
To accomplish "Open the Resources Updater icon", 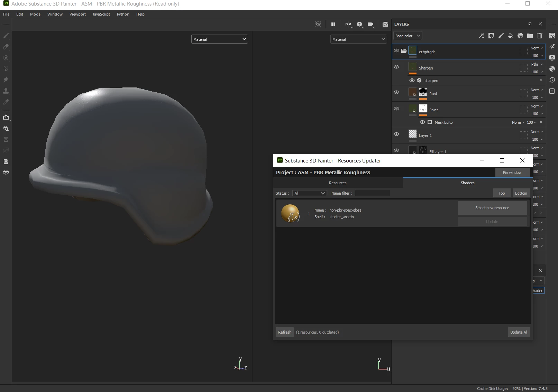I will coord(6,161).
